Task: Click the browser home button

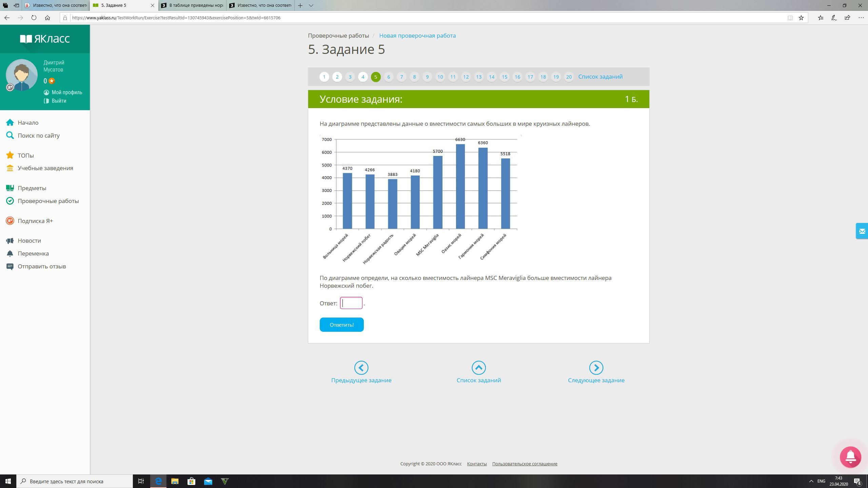Action: click(47, 18)
